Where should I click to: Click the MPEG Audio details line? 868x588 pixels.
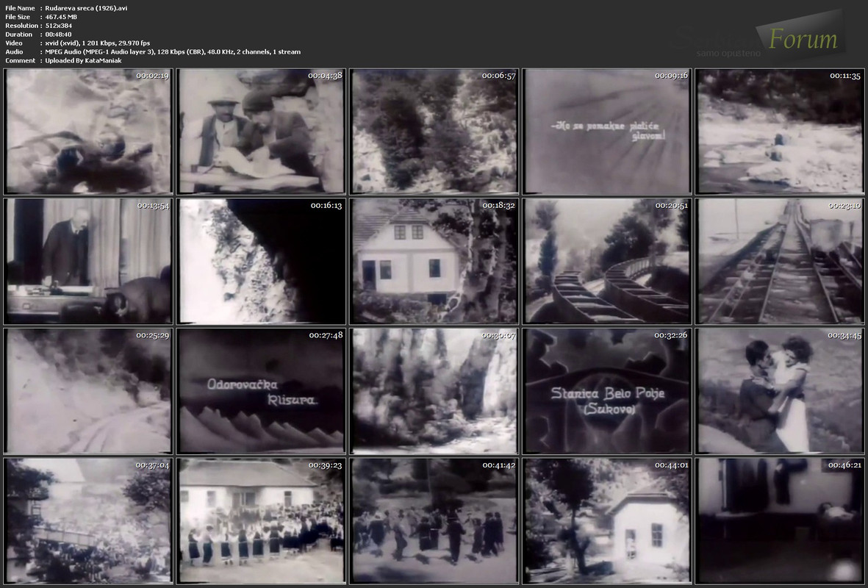click(173, 52)
